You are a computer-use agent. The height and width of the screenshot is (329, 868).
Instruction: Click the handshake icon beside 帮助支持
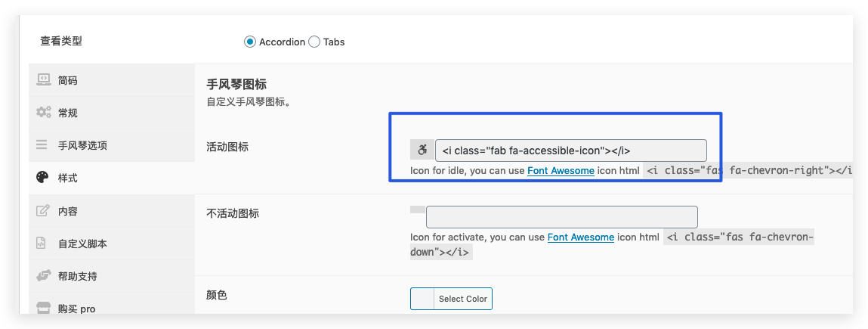[x=43, y=275]
